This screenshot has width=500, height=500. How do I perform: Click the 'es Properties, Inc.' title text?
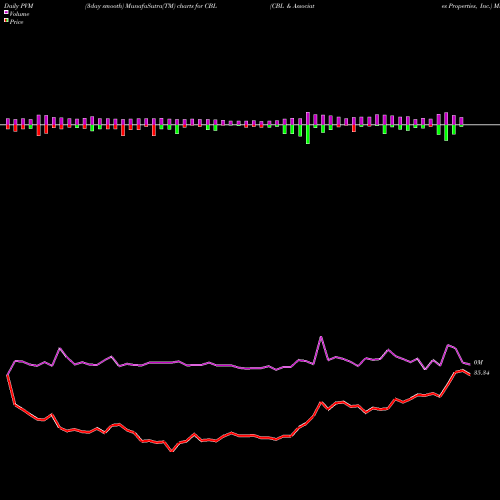(467, 6)
